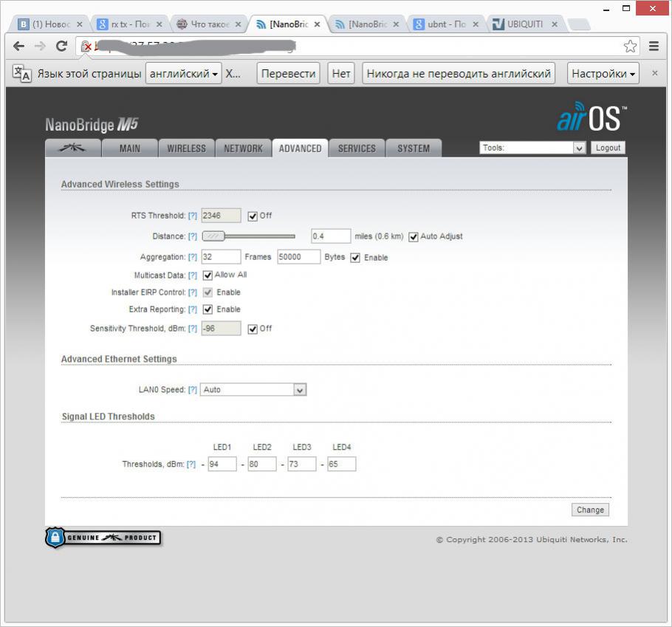Click the translate icon in the bar

22,74
